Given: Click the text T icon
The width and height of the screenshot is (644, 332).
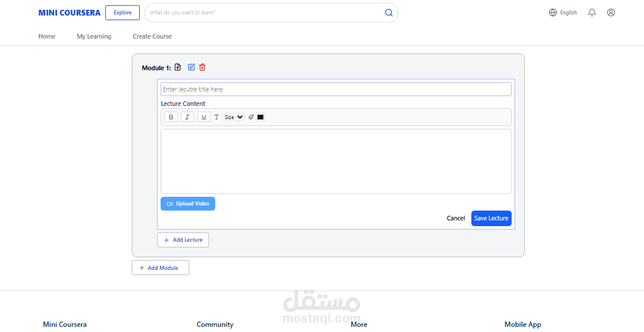Looking at the screenshot, I should [216, 117].
